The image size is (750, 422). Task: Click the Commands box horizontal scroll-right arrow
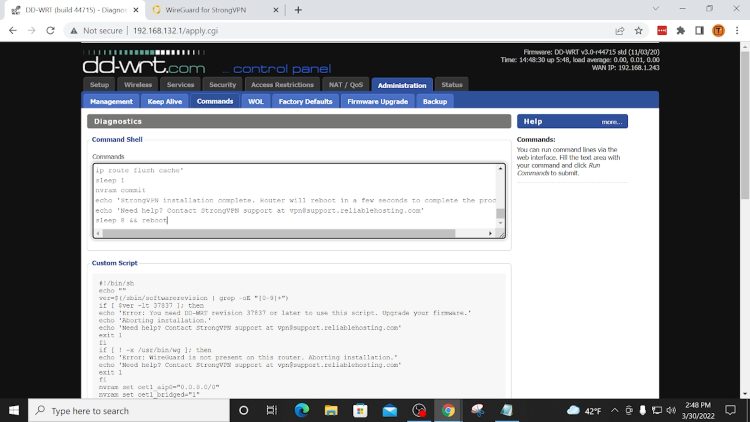pyautogui.click(x=490, y=233)
